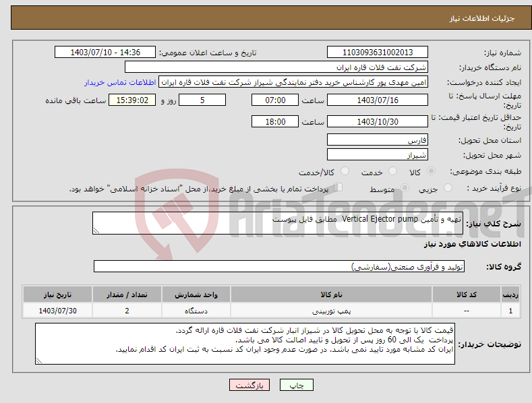Screen dimensions: 532x403
Task: Click the تاریخ نیاز column header
Action: [57, 294]
